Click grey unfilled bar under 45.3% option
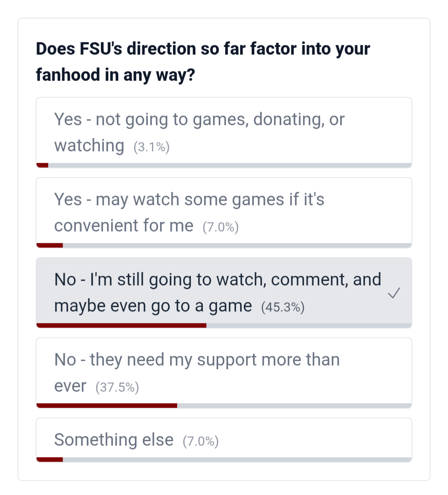This screenshot has height=495, width=448. [x=309, y=326]
